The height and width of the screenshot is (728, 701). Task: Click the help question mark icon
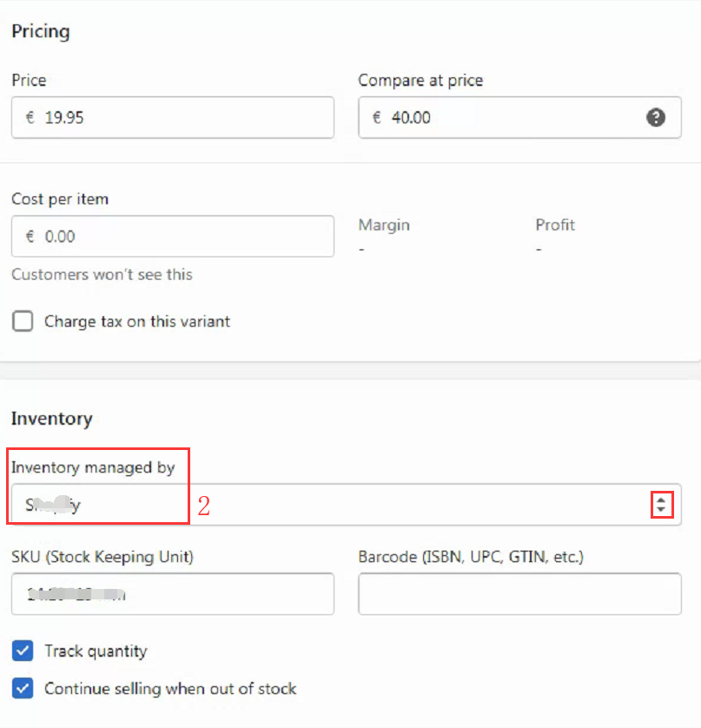point(656,117)
